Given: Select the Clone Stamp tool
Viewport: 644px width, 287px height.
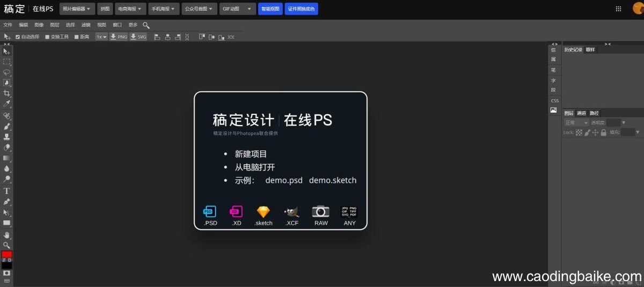Looking at the screenshot, I should pos(7,137).
